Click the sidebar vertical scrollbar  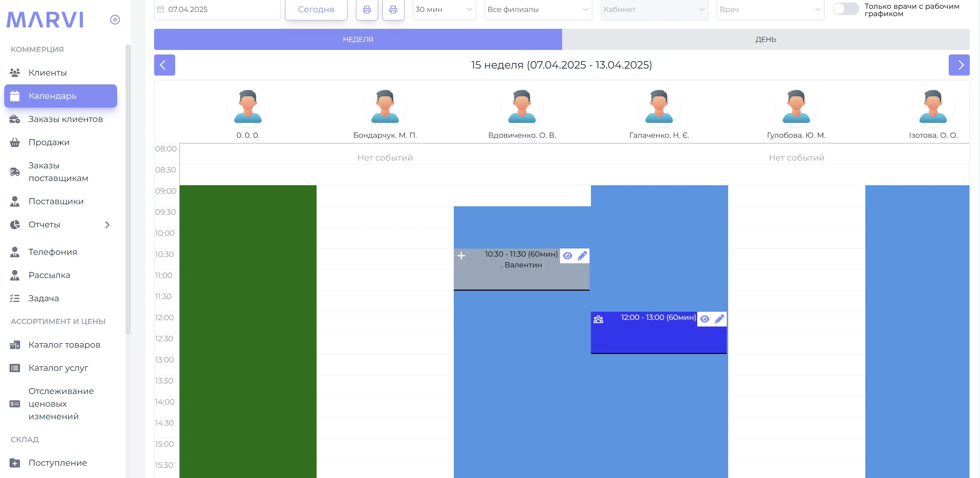[x=128, y=189]
